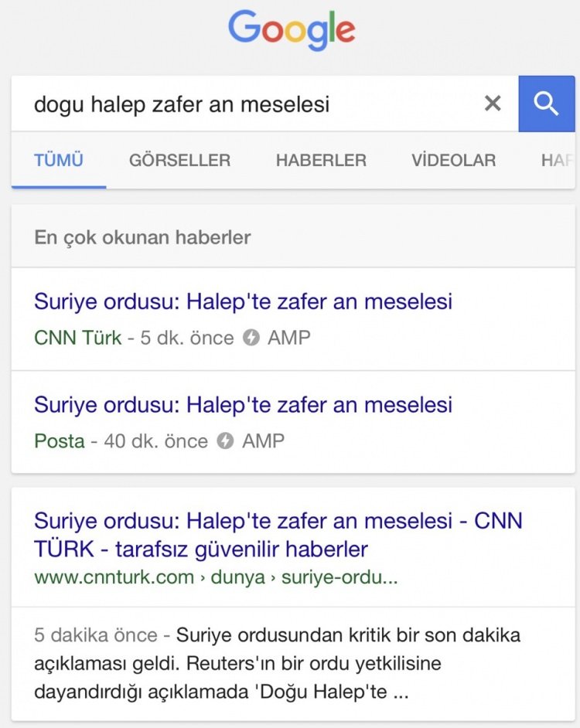Switch to the GÖRSELLER tab

179,161
